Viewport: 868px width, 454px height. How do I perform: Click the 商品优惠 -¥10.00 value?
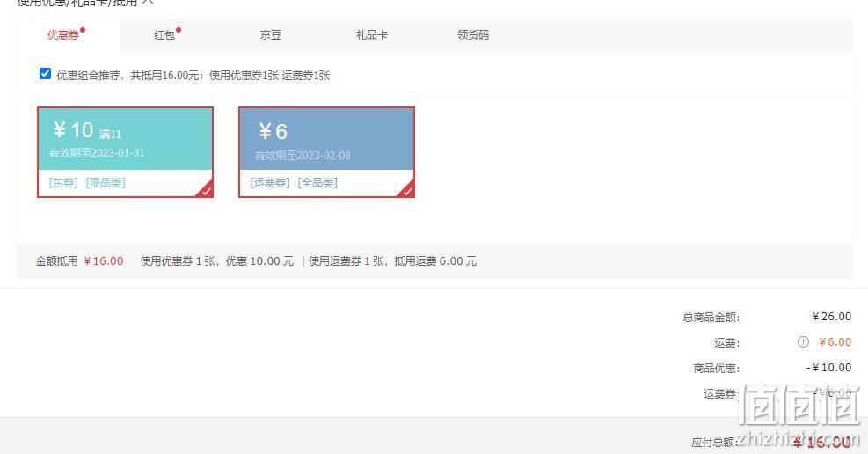(x=828, y=367)
